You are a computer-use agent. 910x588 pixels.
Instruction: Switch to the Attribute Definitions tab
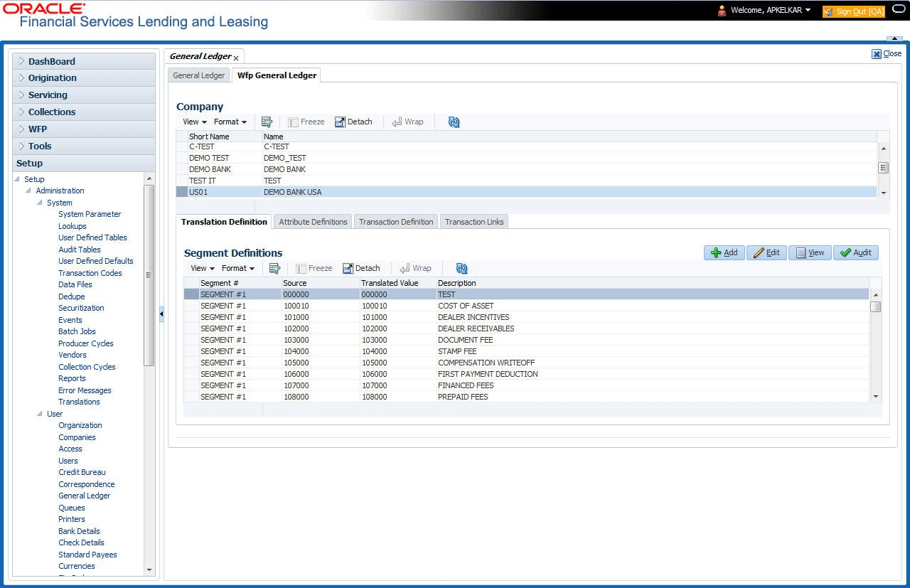pos(312,221)
